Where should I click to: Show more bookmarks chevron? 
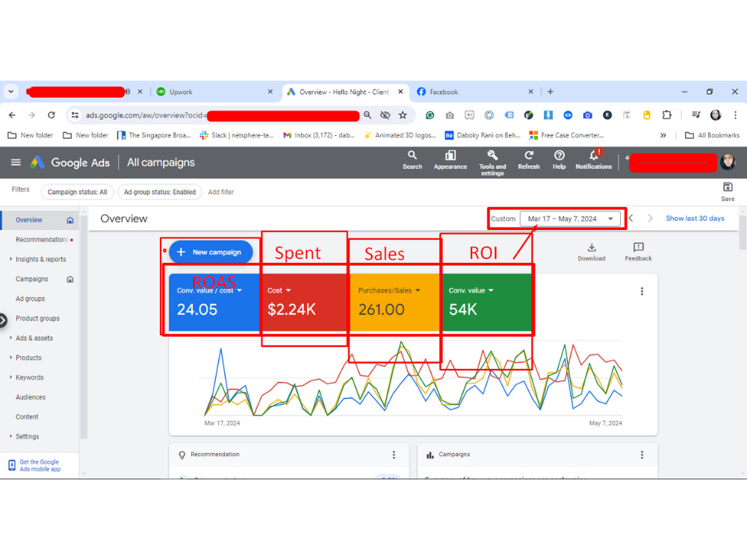[x=663, y=135]
